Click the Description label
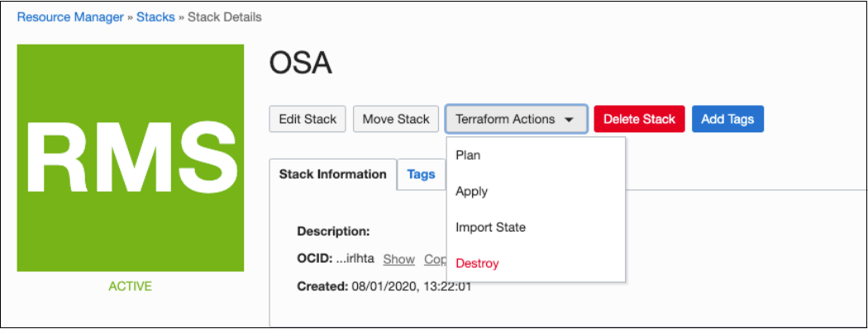Screen dimensions: 868x329 (333, 231)
